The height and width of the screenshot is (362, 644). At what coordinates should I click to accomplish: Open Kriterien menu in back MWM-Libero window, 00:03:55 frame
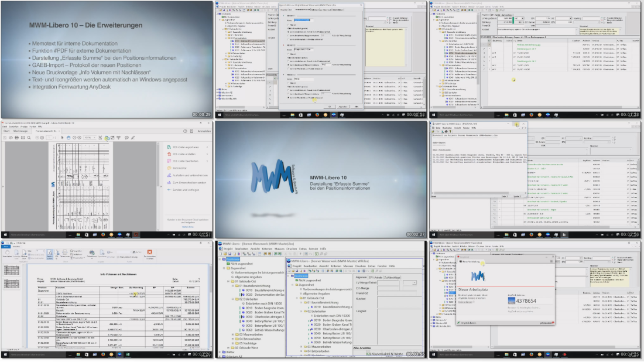tap(267, 248)
